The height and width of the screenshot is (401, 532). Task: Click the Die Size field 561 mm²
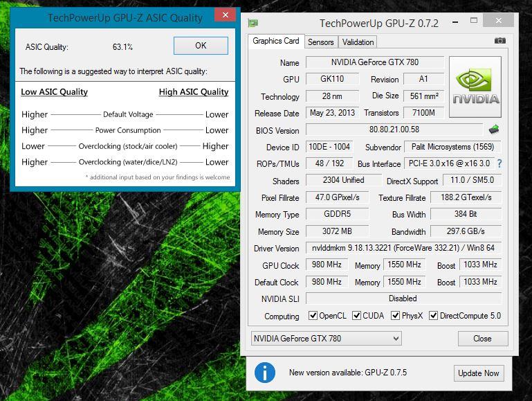(423, 96)
